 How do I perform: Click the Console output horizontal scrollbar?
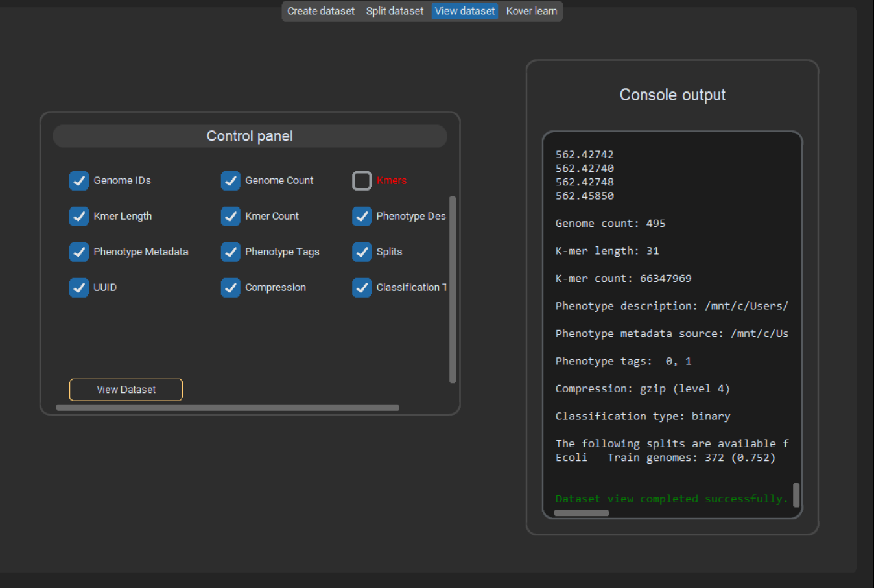582,513
